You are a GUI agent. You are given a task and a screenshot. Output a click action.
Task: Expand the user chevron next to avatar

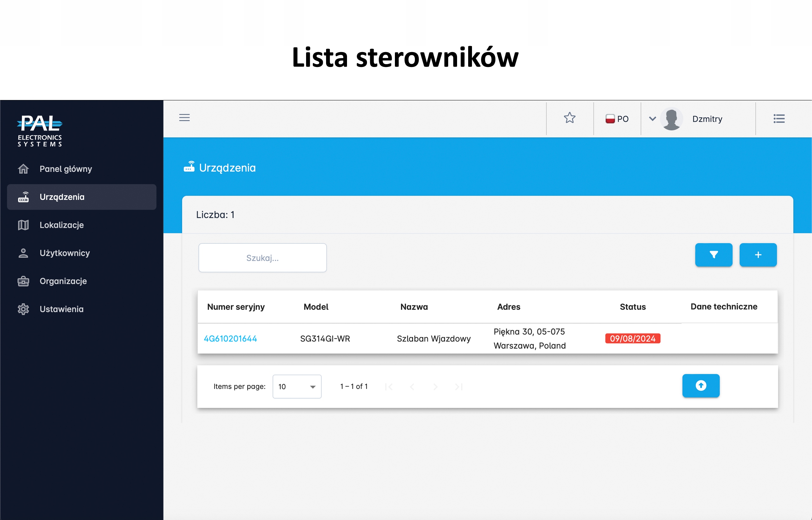(x=652, y=119)
